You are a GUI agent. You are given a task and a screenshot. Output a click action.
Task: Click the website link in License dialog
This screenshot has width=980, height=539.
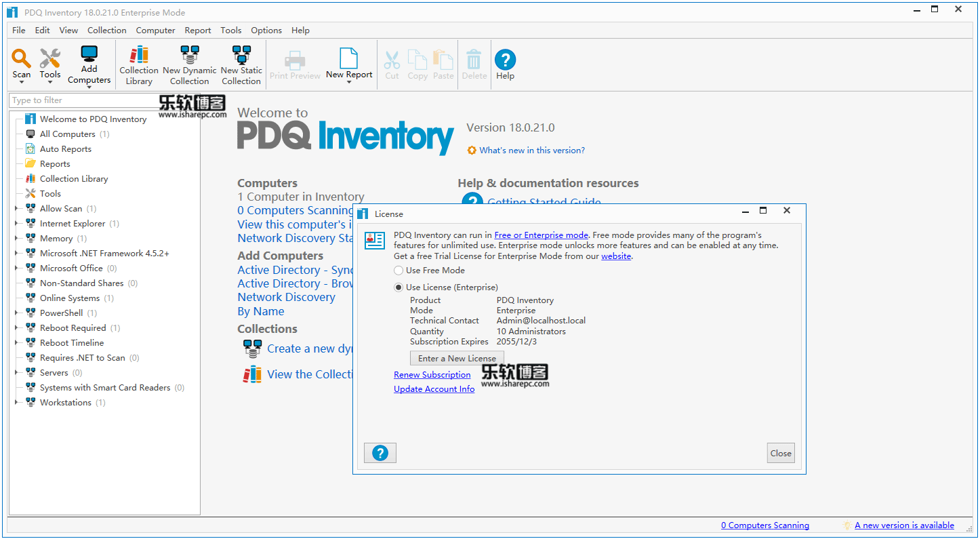pos(616,256)
